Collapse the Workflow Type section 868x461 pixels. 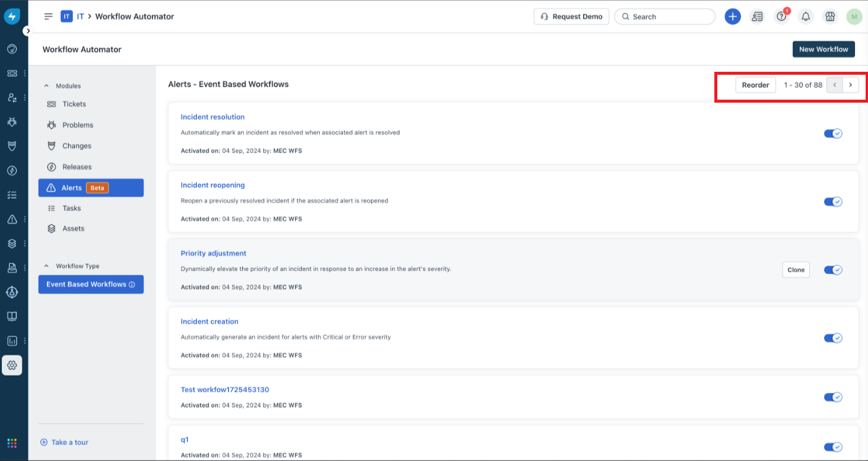[47, 266]
